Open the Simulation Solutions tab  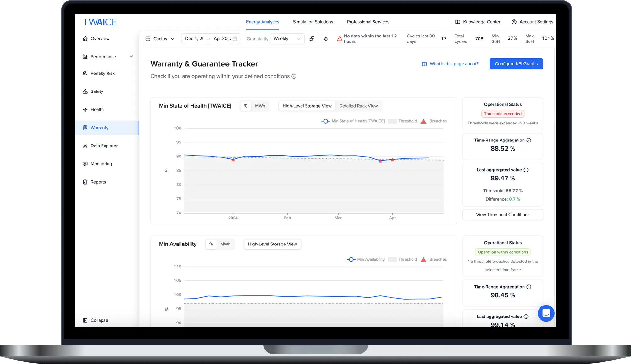(313, 22)
